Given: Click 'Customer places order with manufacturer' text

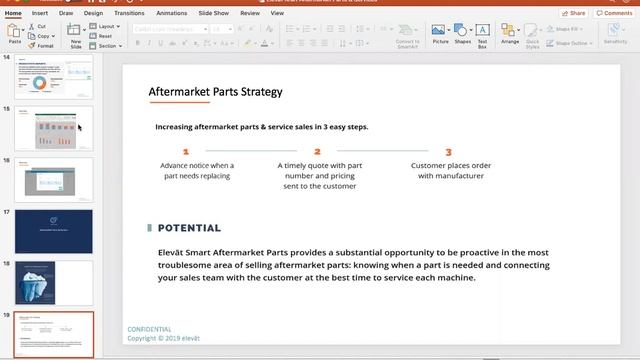Looking at the screenshot, I should pos(451,171).
